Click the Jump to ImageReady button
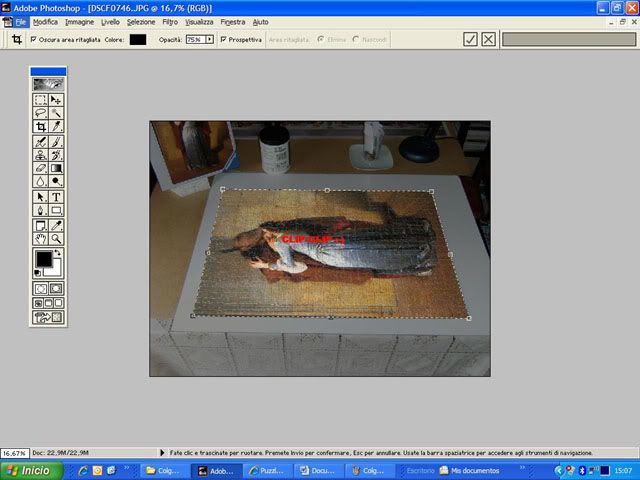Image resolution: width=640 pixels, height=480 pixels. coord(48,317)
